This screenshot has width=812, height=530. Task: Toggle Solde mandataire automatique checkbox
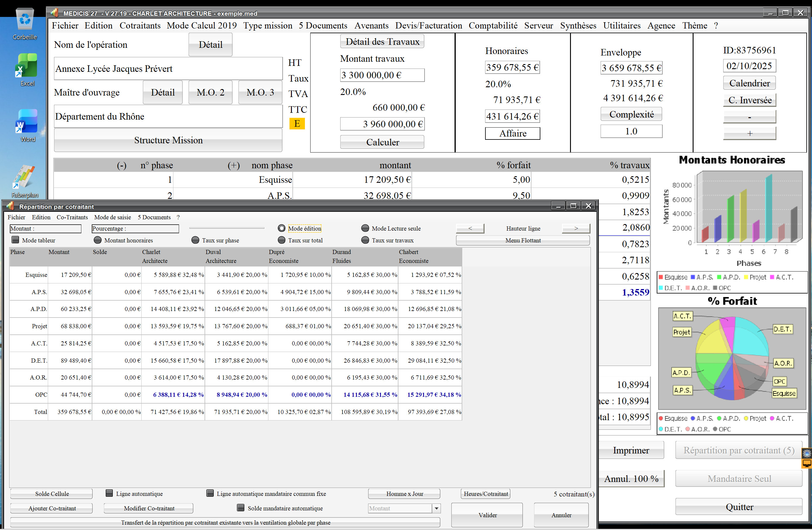(x=240, y=508)
